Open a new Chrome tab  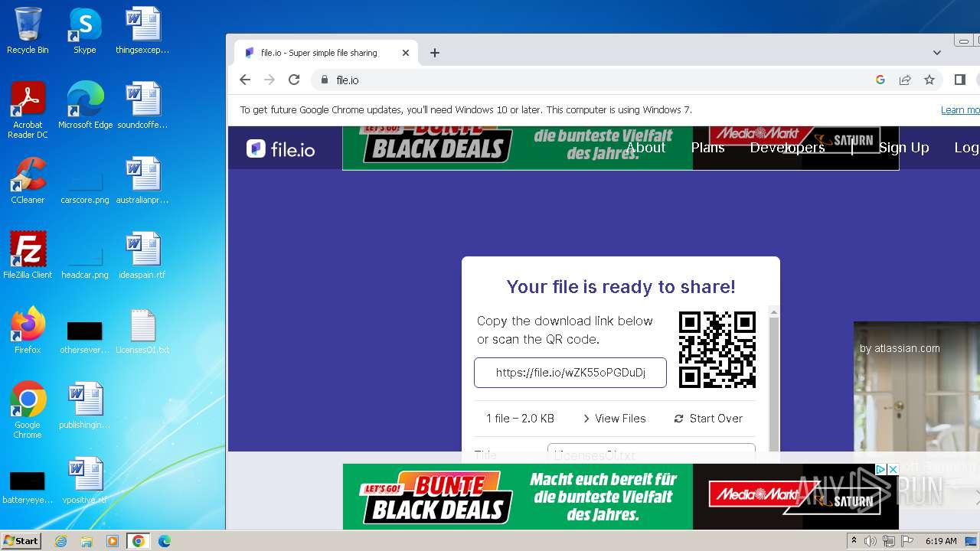coord(435,53)
